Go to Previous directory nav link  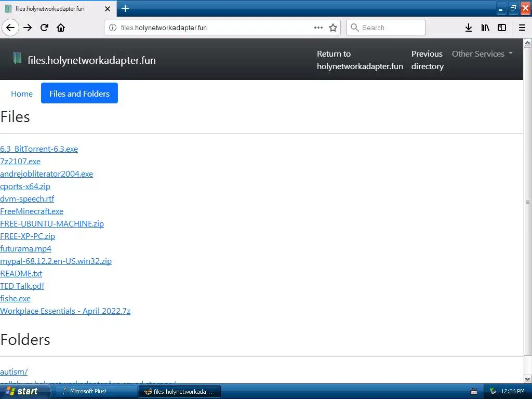click(428, 60)
